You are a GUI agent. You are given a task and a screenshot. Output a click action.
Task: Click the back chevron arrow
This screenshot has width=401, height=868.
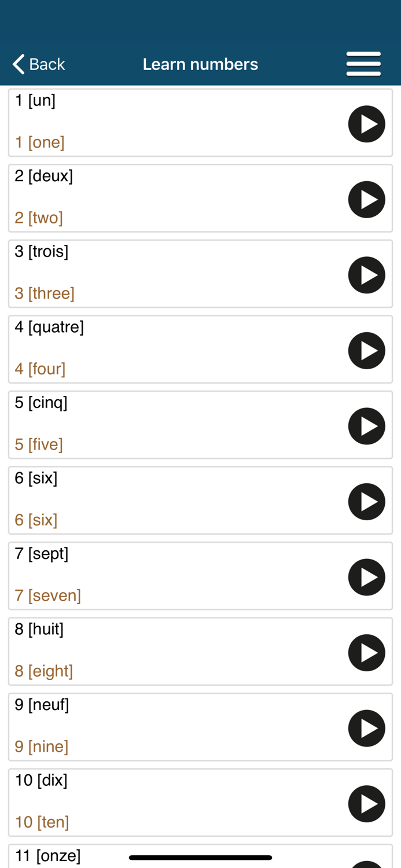[17, 64]
